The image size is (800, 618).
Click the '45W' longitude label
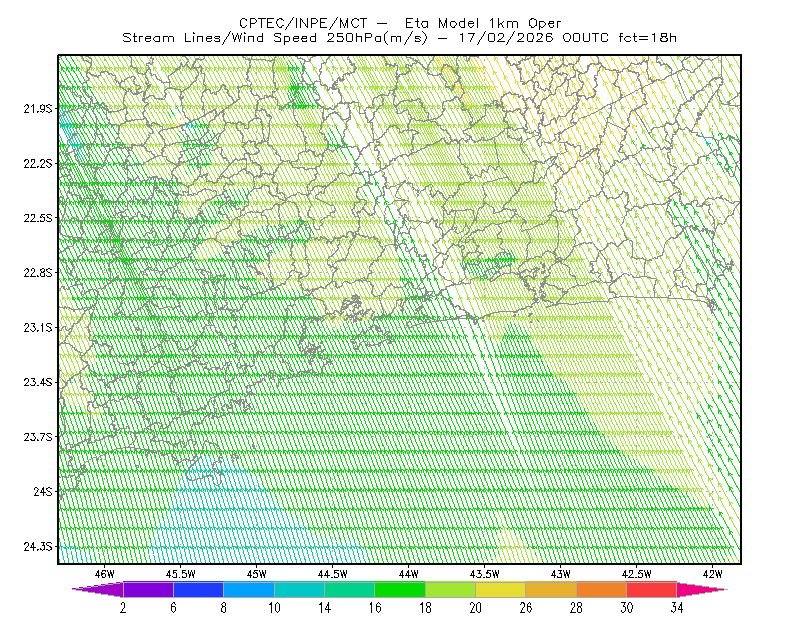257,574
